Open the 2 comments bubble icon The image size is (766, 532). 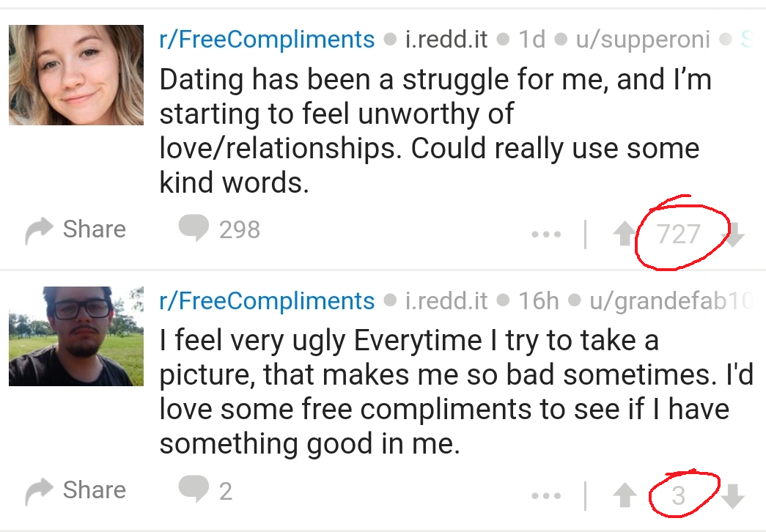click(194, 489)
